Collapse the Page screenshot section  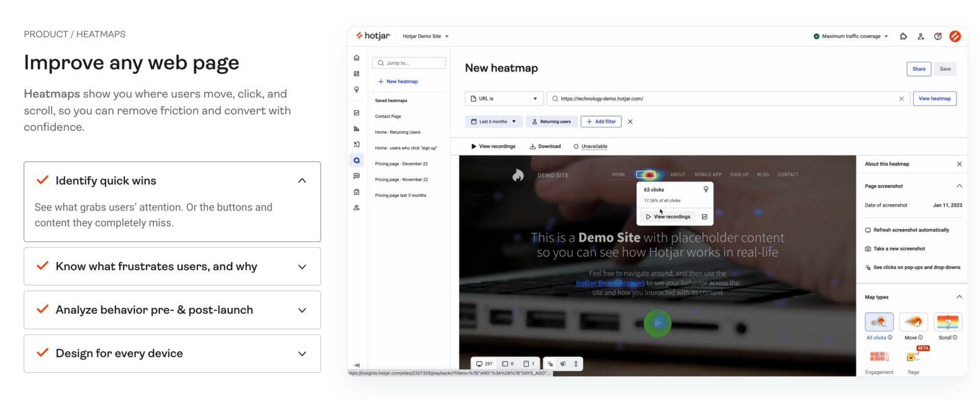click(x=959, y=186)
